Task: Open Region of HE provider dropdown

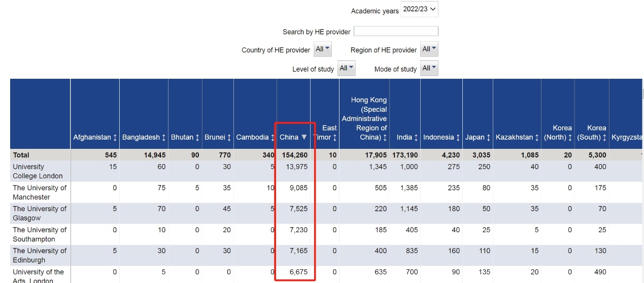Action: [429, 49]
